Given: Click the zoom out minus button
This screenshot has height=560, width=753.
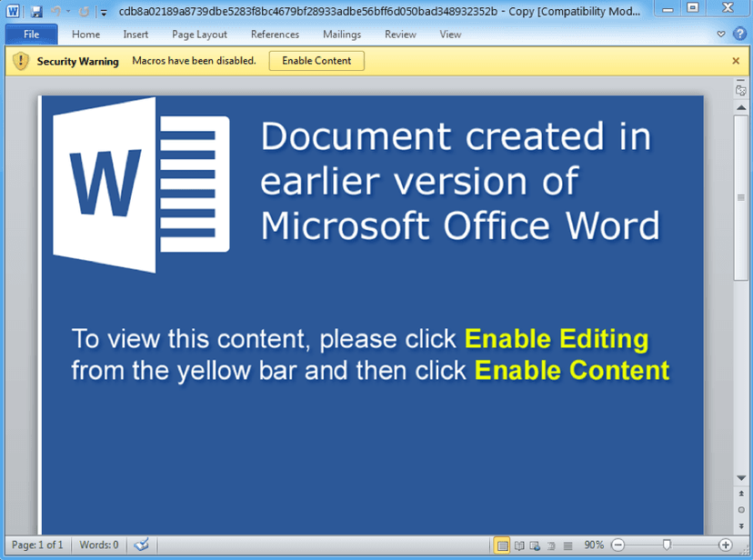Looking at the screenshot, I should click(618, 545).
